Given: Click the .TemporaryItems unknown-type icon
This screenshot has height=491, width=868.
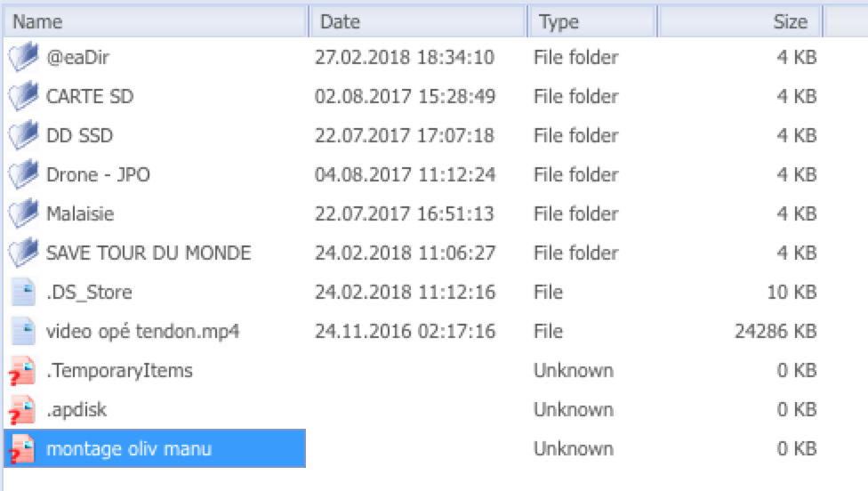Looking at the screenshot, I should (21, 371).
